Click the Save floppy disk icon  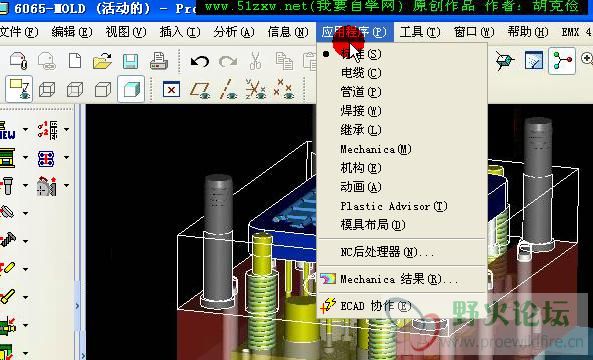click(x=130, y=61)
